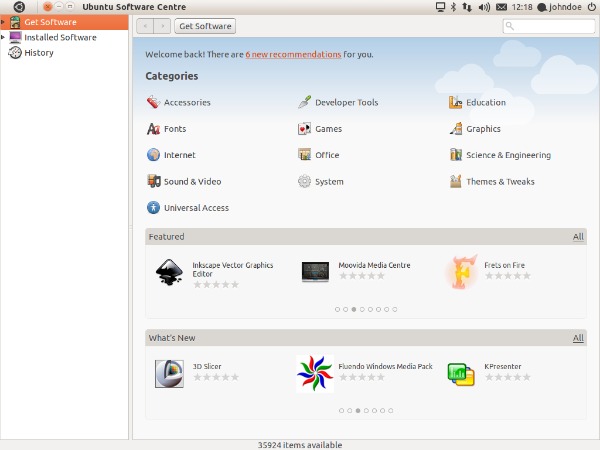Image resolution: width=600 pixels, height=450 pixels.
Task: Open the Office category icon
Action: (304, 155)
